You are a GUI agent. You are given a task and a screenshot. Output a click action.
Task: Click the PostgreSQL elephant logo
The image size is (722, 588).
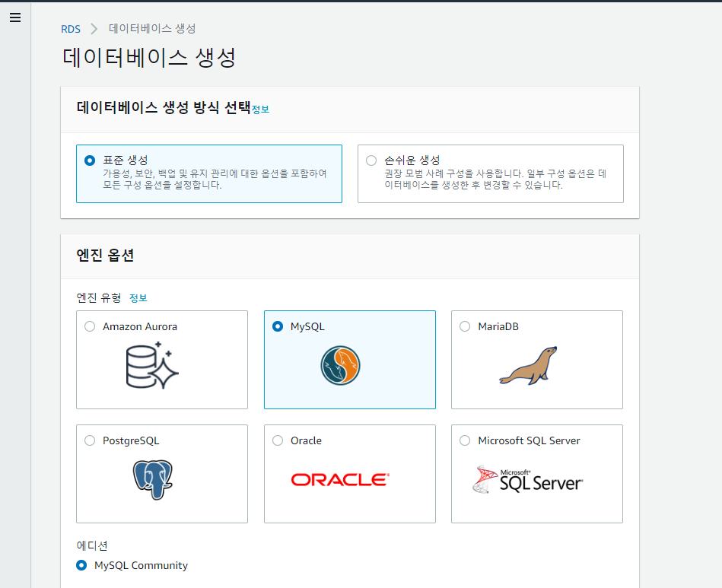click(x=152, y=479)
